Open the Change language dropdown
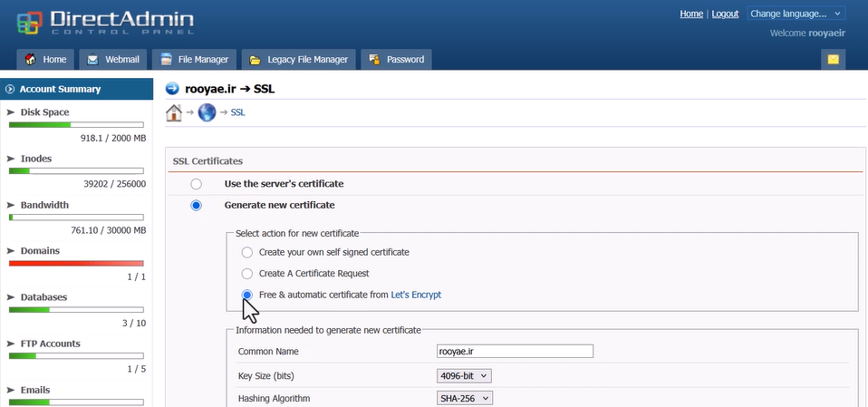868x407 pixels. 796,14
